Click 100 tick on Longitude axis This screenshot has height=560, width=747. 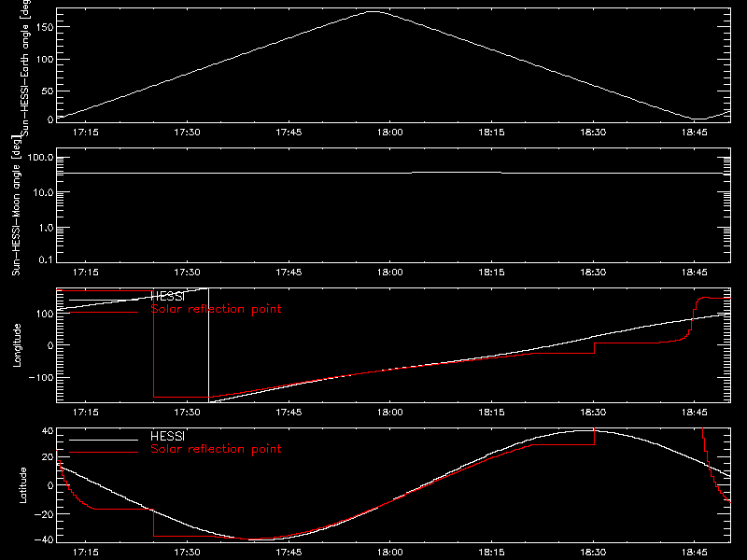click(x=45, y=314)
